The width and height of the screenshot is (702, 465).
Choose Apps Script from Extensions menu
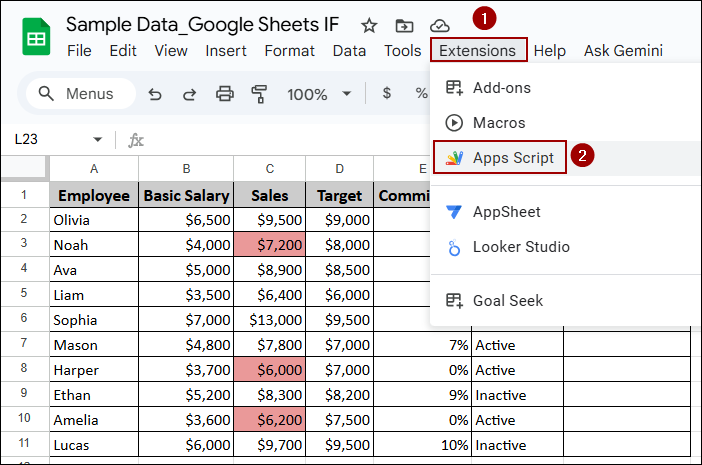coord(512,157)
